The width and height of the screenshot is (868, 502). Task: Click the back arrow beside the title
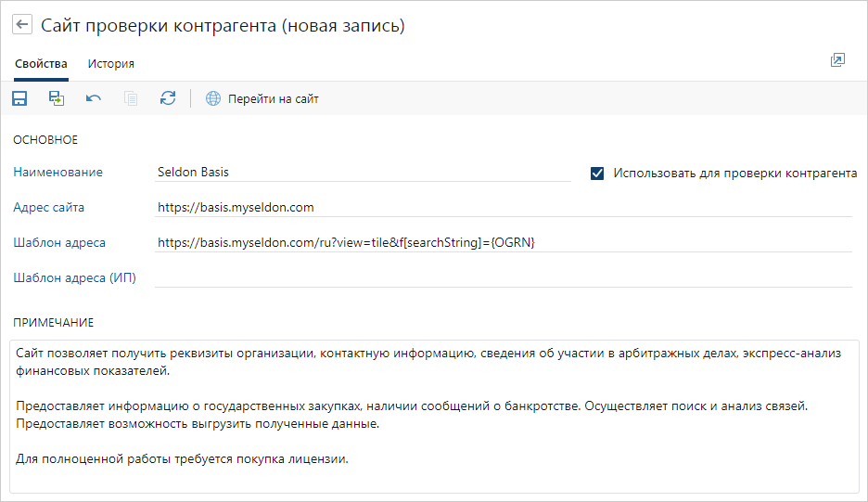point(22,25)
